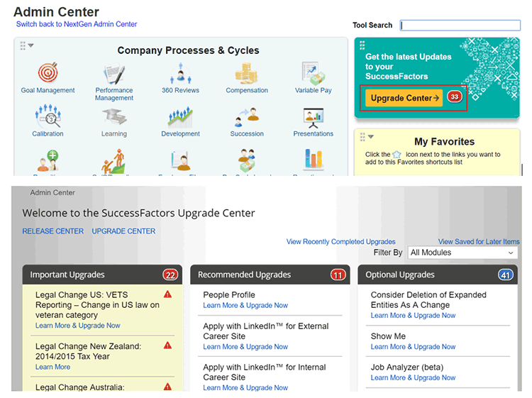Viewport: 532px width, 398px height.
Task: Click the Performance Management icon
Action: click(x=113, y=74)
